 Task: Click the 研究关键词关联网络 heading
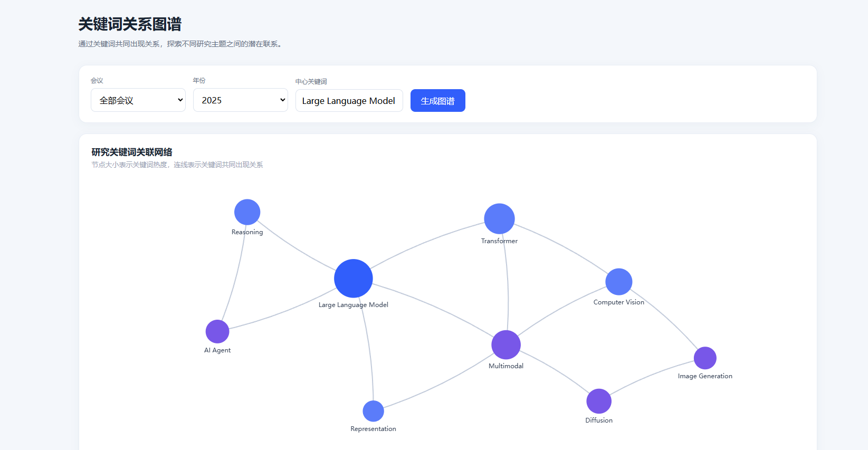(132, 152)
